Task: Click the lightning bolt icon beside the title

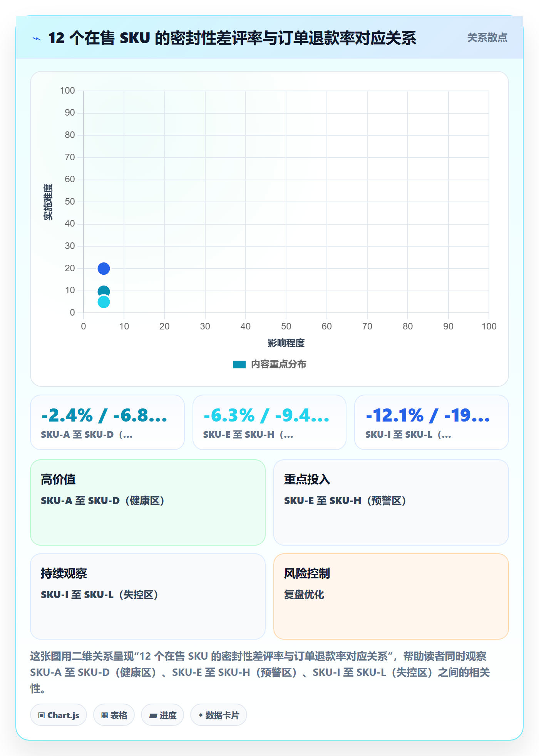Action: point(37,39)
